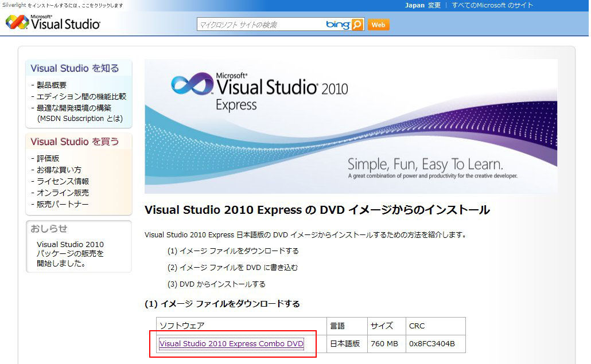Click the Simple, Fun, Easy To Learn slogan
Screen dimensions: 591x364
425,164
